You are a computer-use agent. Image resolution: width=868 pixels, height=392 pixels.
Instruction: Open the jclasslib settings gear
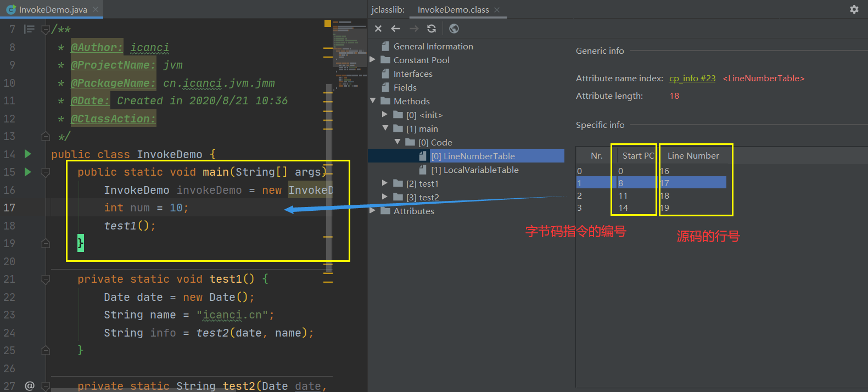[854, 9]
